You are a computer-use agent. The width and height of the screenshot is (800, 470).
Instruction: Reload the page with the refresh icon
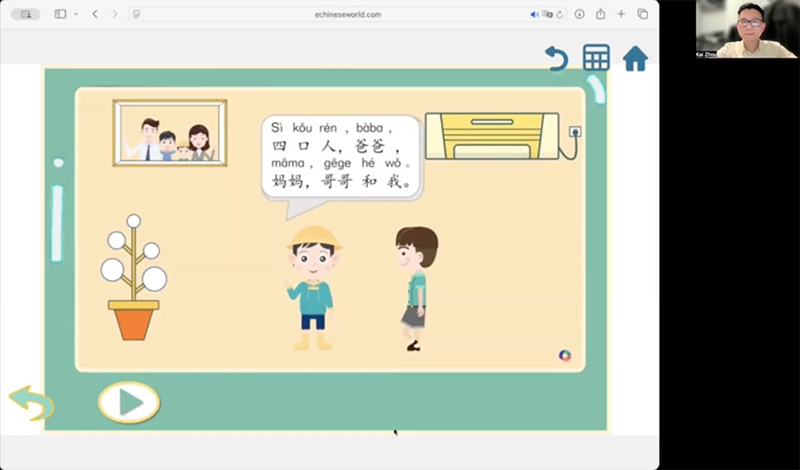tap(558, 14)
